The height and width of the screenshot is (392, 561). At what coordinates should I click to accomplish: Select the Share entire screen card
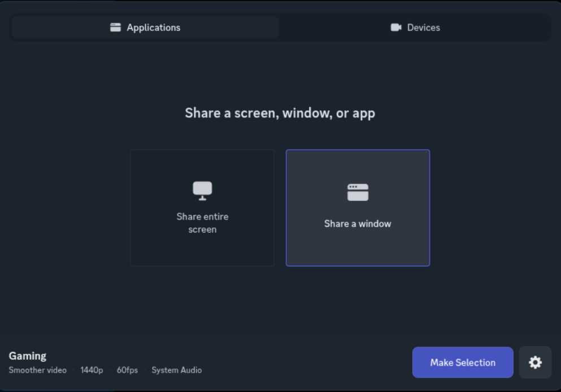(x=202, y=208)
